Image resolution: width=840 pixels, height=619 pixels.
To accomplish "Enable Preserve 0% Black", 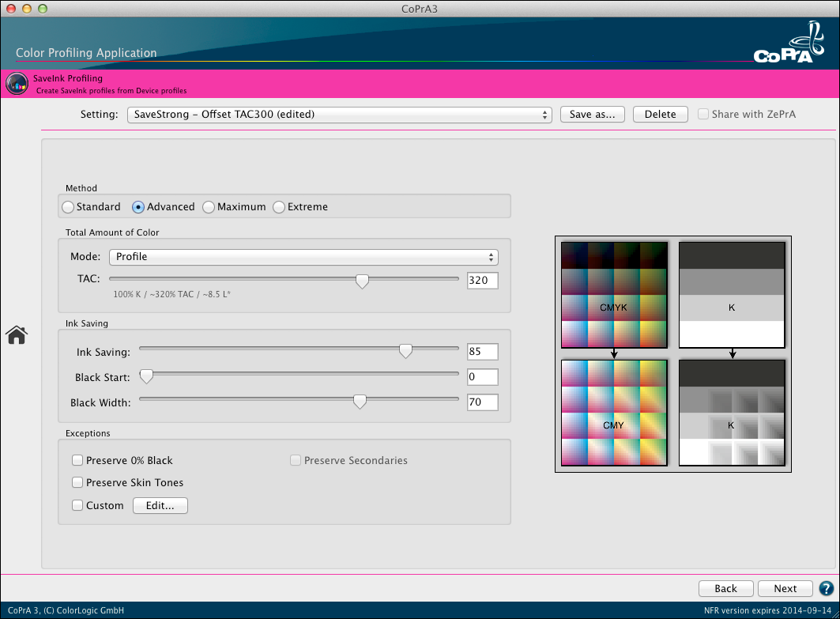I will click(77, 460).
